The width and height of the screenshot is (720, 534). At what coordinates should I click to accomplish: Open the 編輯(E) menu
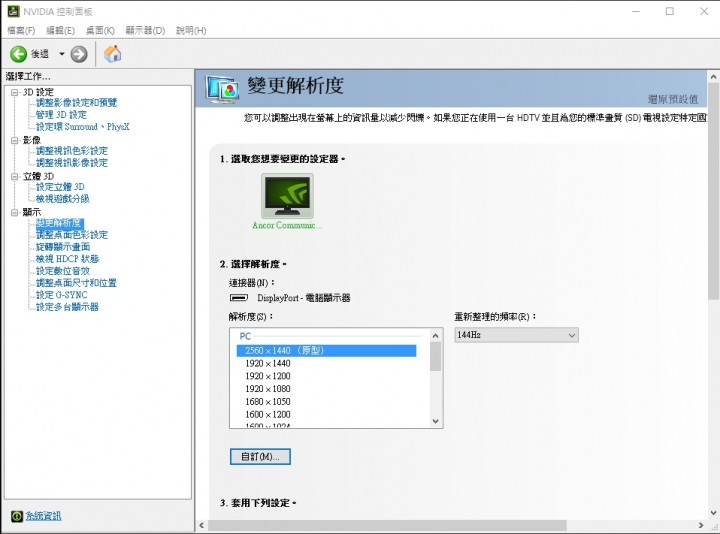tap(60, 30)
